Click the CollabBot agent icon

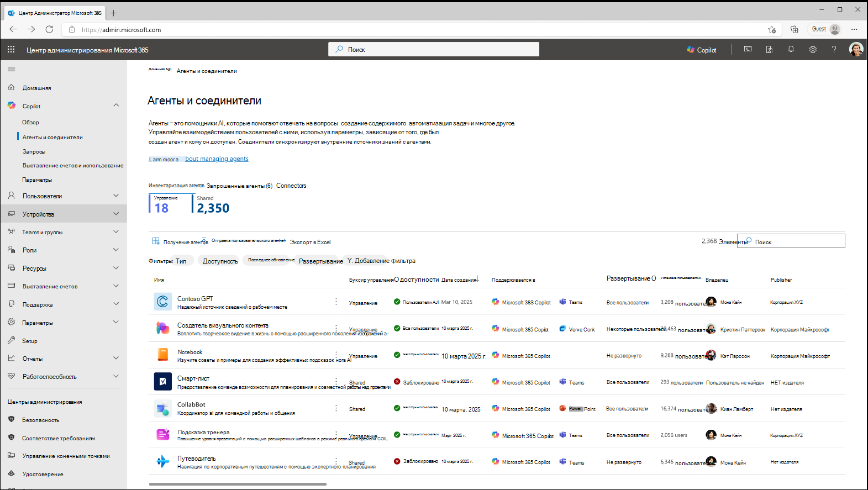[x=162, y=409]
